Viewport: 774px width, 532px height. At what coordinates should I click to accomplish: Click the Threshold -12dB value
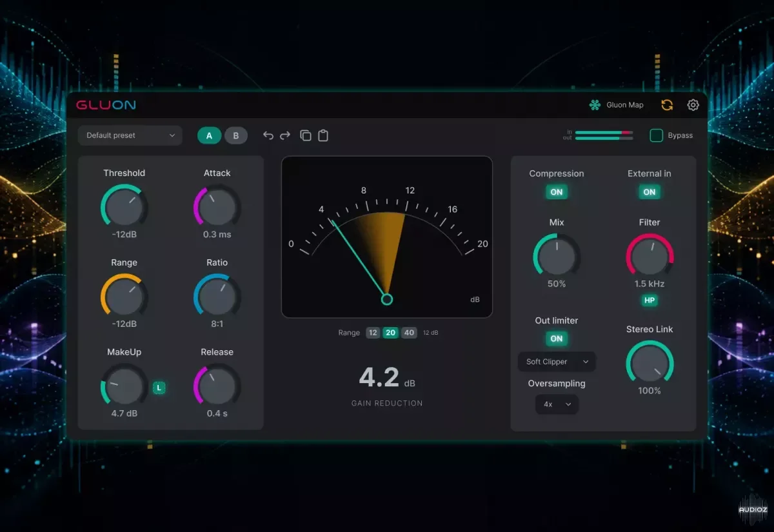124,235
